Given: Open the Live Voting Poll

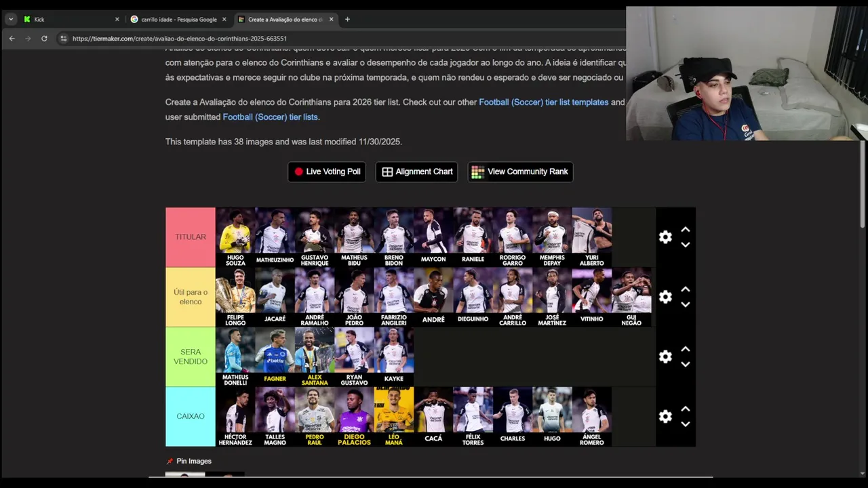Looking at the screenshot, I should (327, 171).
